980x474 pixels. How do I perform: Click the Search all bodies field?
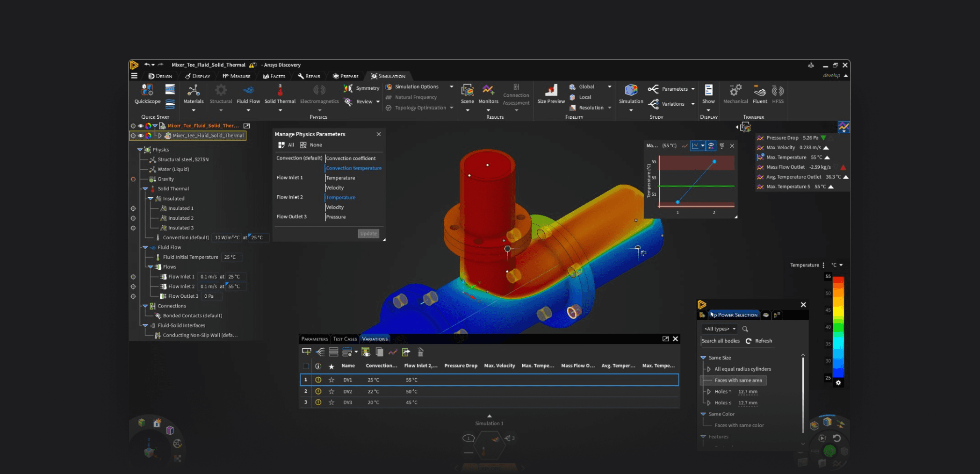[721, 341]
